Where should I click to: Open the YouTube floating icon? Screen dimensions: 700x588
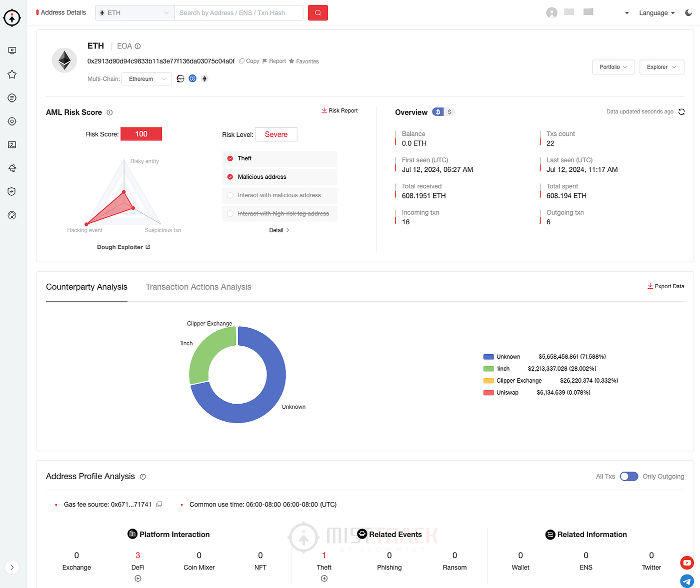click(x=687, y=563)
